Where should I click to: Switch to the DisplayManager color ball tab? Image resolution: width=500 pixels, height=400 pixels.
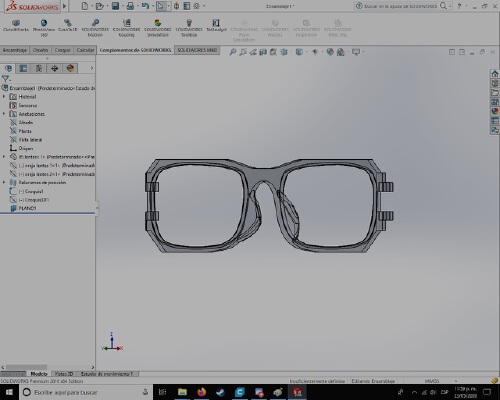pos(70,68)
